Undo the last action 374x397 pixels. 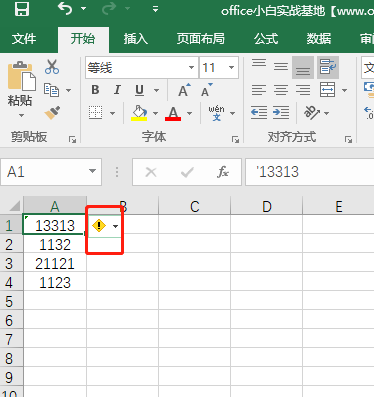[65, 9]
